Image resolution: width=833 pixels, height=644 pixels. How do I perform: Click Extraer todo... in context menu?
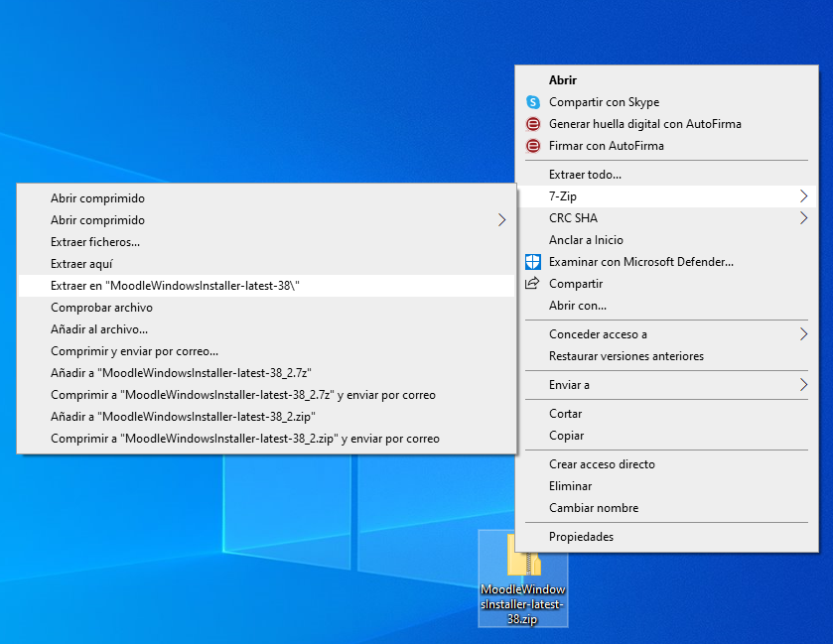585,175
